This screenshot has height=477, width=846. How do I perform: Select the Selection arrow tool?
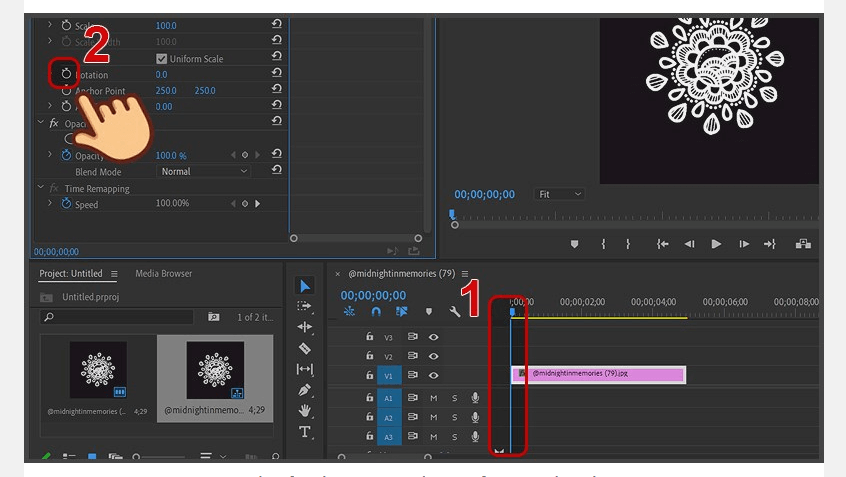[x=305, y=286]
